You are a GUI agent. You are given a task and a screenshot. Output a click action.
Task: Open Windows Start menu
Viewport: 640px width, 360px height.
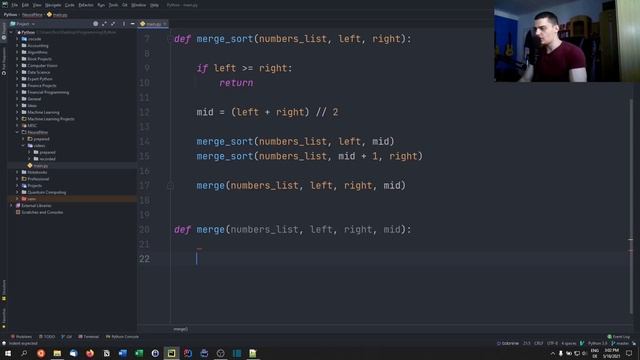8,353
